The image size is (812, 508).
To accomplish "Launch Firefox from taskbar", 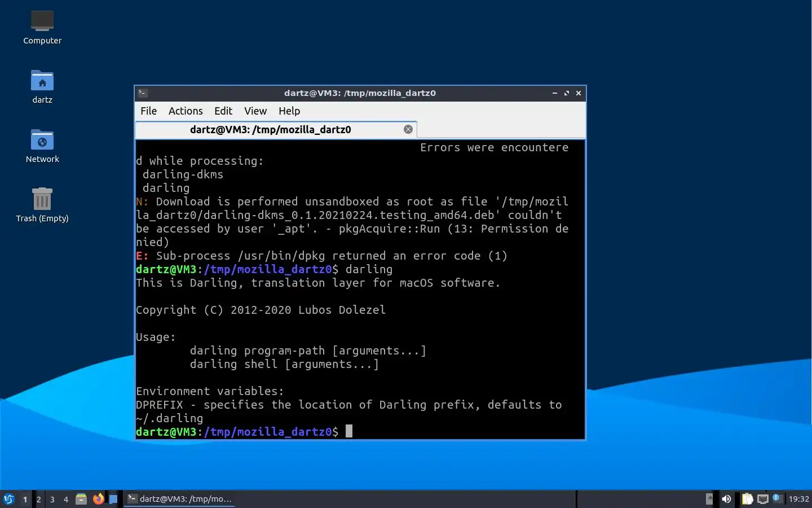I will click(x=98, y=499).
